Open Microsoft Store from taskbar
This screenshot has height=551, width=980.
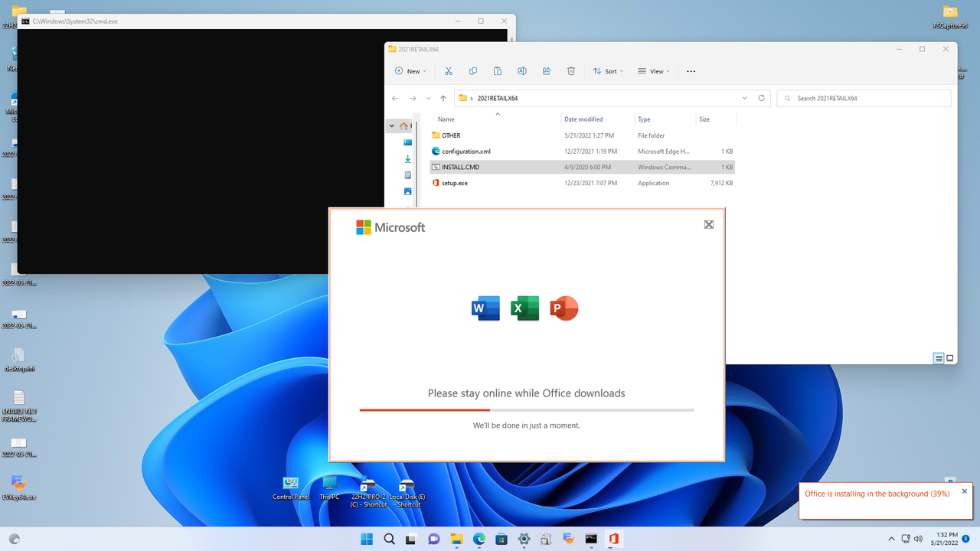pos(501,539)
